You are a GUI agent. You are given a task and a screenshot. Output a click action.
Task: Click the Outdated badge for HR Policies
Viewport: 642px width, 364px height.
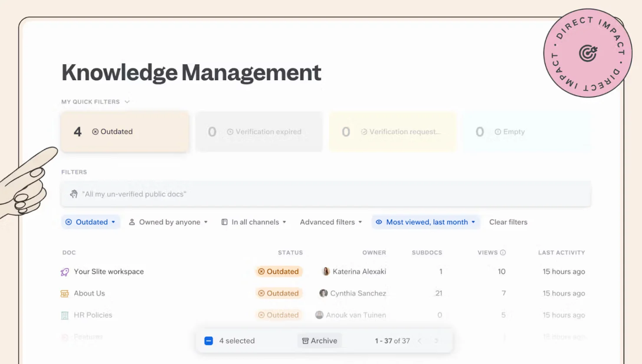pyautogui.click(x=278, y=315)
